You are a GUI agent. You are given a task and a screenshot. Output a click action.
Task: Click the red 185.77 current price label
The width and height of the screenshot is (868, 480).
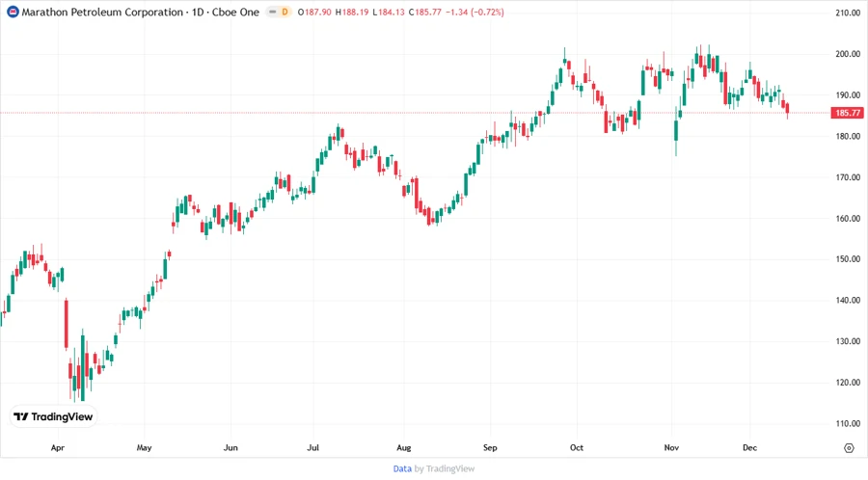click(847, 113)
